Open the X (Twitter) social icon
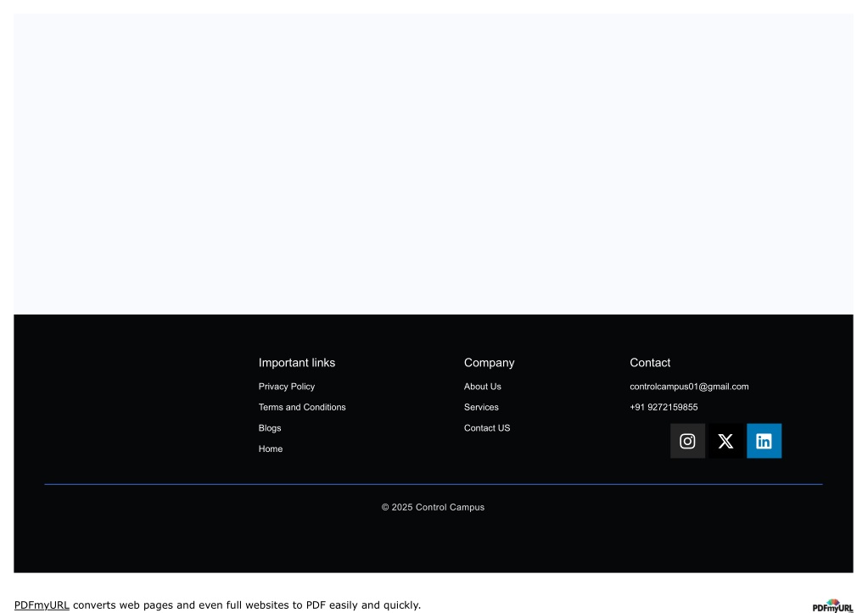The width and height of the screenshot is (868, 613). [725, 441]
